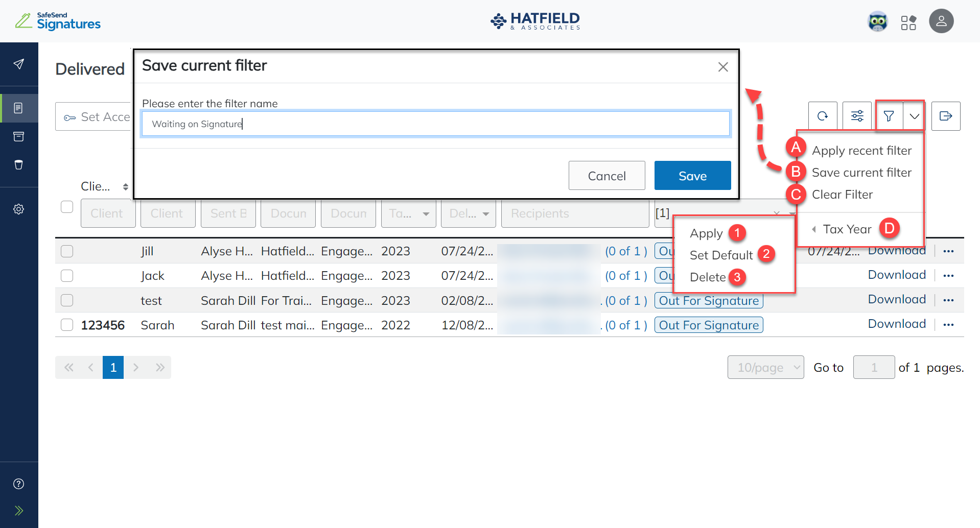This screenshot has height=528, width=980.
Task: Check the checkbox on Jill's row
Action: (x=67, y=251)
